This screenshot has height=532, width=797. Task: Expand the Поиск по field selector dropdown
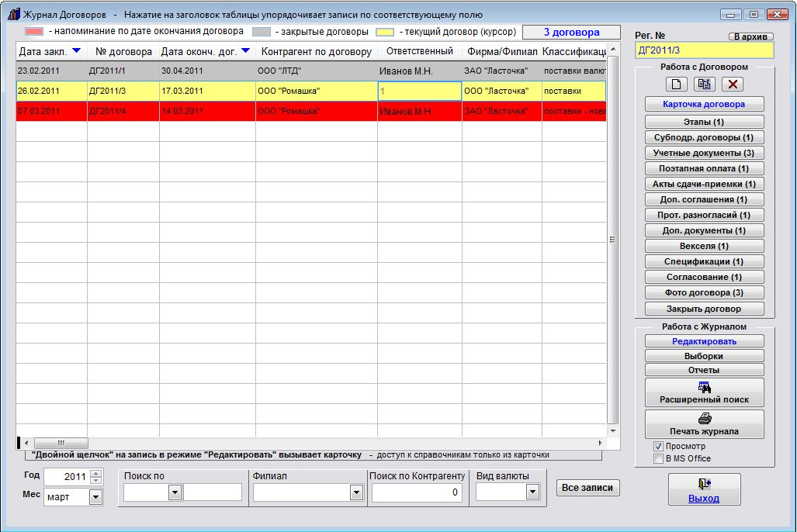tap(175, 492)
